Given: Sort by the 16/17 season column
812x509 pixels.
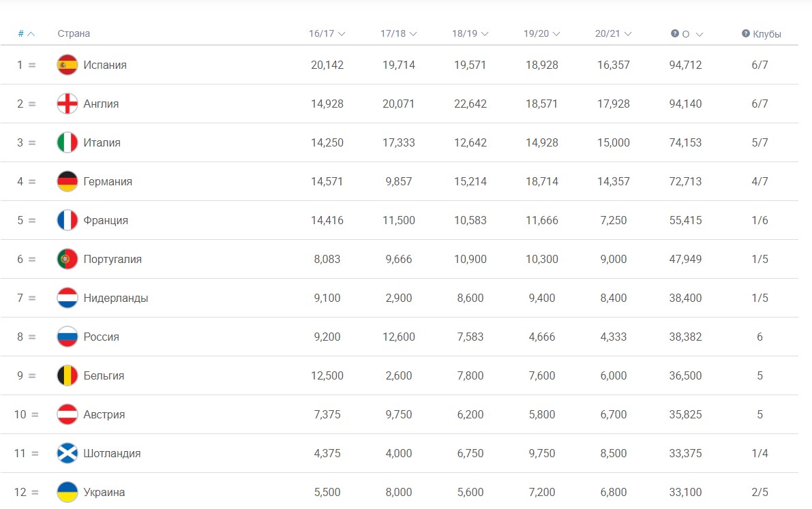Looking at the screenshot, I should pyautogui.click(x=327, y=33).
